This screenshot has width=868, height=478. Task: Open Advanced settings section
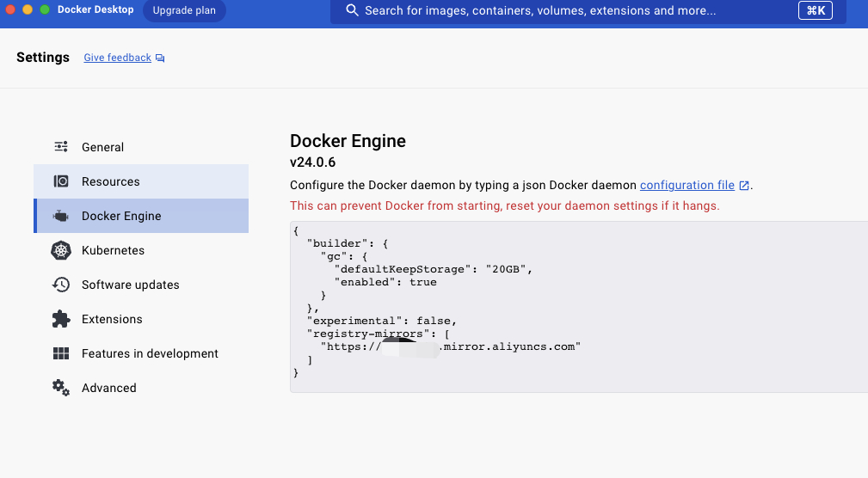(141, 388)
